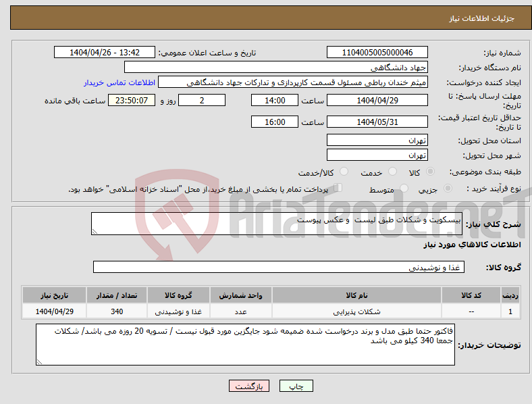Click the buyer organization field جهاد دانشگاهی
Screen dimensions: 532x404
[276, 67]
